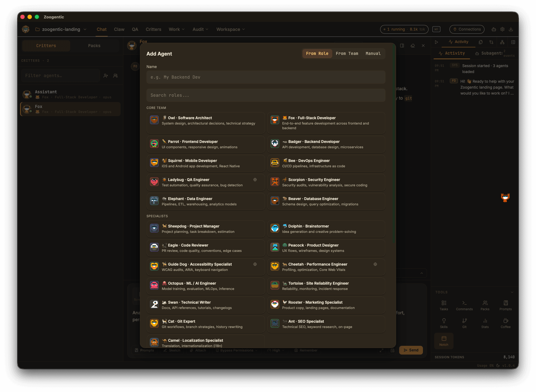Viewport: 536px width, 392px height.
Task: Collapse the right sidebar panel icon
Action: coord(513,42)
